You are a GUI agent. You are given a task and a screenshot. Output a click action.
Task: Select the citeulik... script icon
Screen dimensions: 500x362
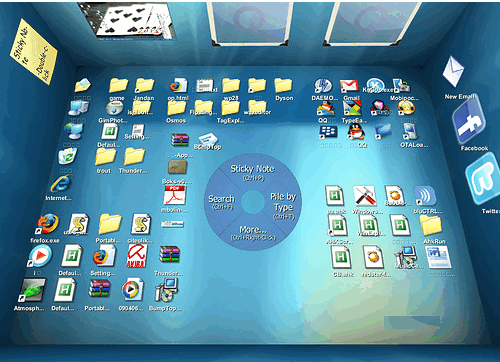click(141, 224)
